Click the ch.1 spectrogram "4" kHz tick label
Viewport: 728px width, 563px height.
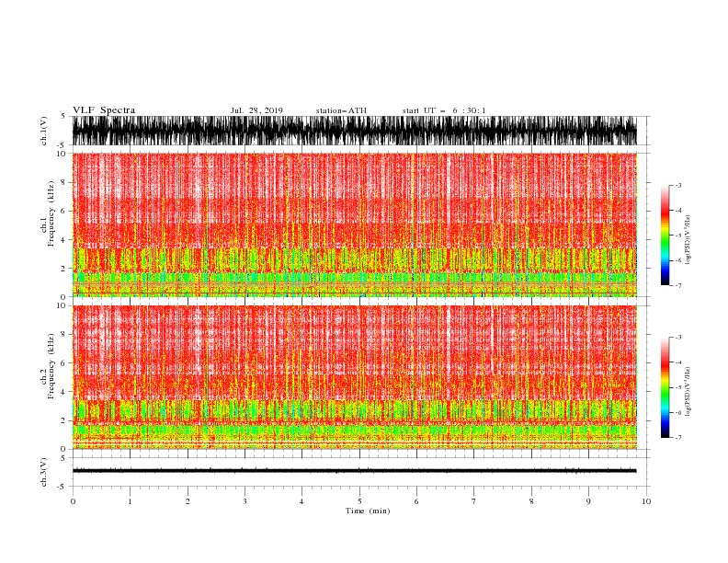pyautogui.click(x=63, y=240)
